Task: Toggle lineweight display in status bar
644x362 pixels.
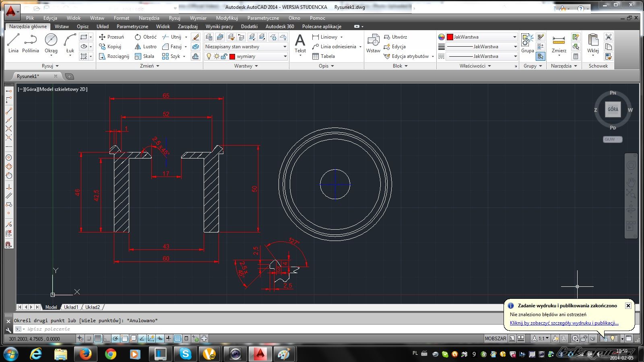Action: (x=168, y=339)
